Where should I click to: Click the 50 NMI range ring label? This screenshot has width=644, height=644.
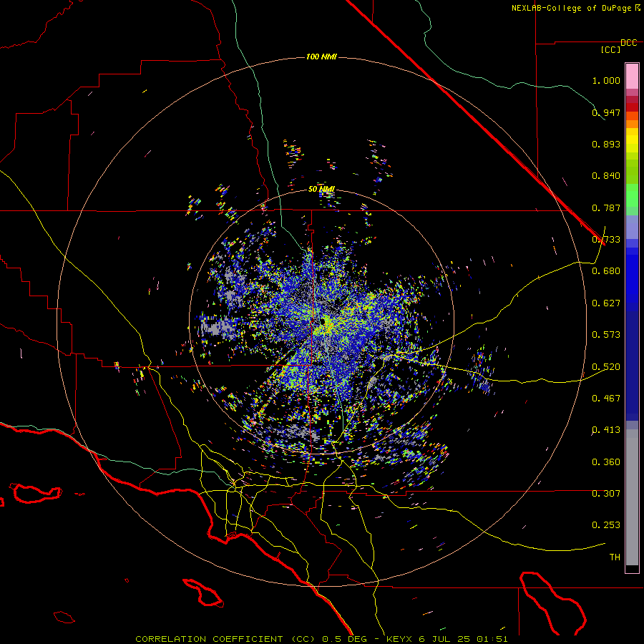click(321, 190)
